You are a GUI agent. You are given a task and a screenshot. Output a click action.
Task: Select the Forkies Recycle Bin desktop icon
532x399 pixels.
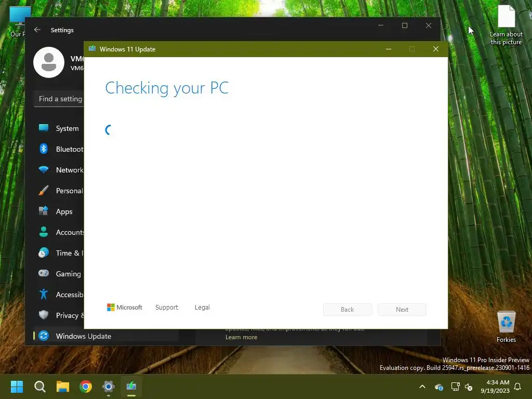[506, 327]
